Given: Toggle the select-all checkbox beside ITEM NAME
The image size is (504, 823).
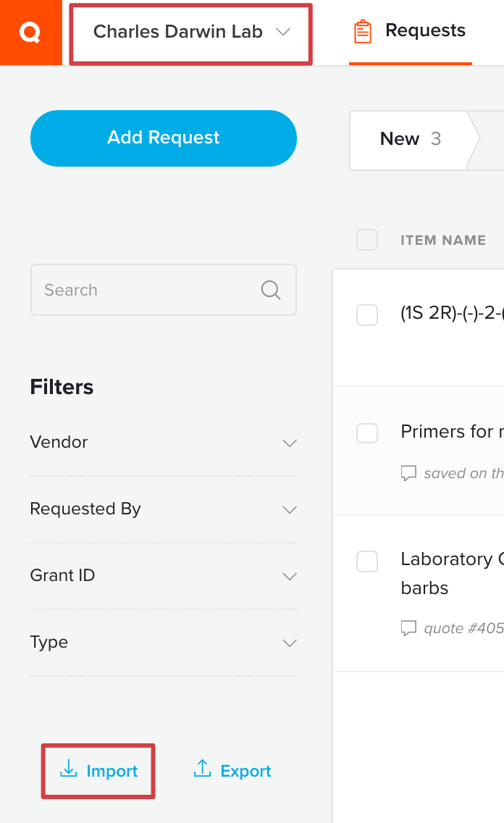Looking at the screenshot, I should 367,240.
